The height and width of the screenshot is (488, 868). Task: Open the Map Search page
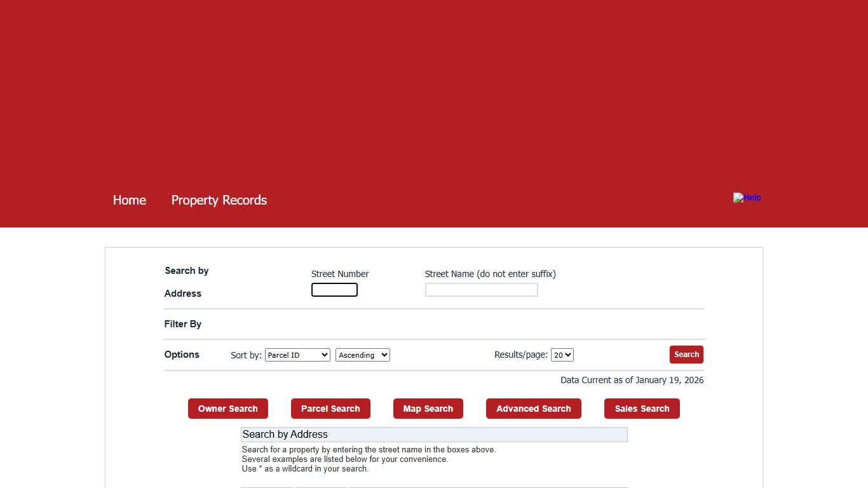[x=428, y=409]
